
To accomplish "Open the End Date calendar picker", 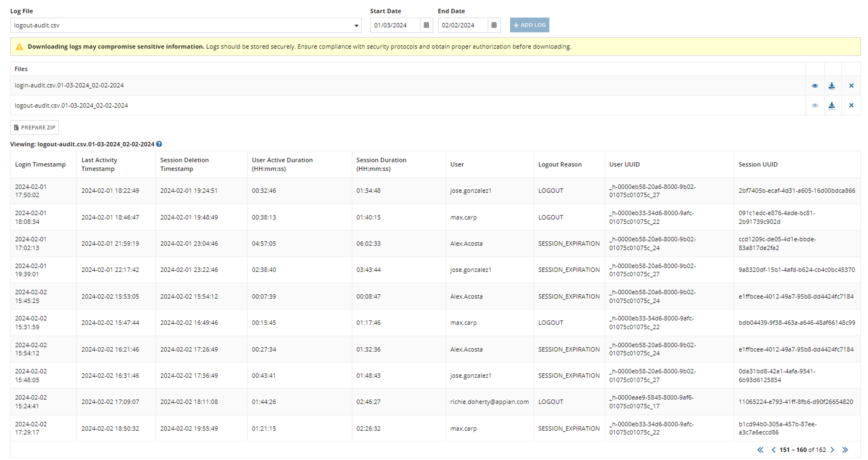I will tap(494, 25).
